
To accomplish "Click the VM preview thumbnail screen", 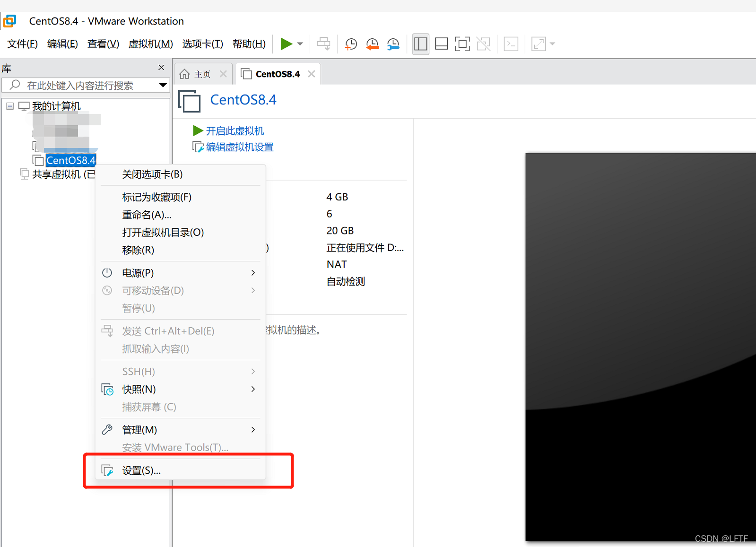I will 641,347.
